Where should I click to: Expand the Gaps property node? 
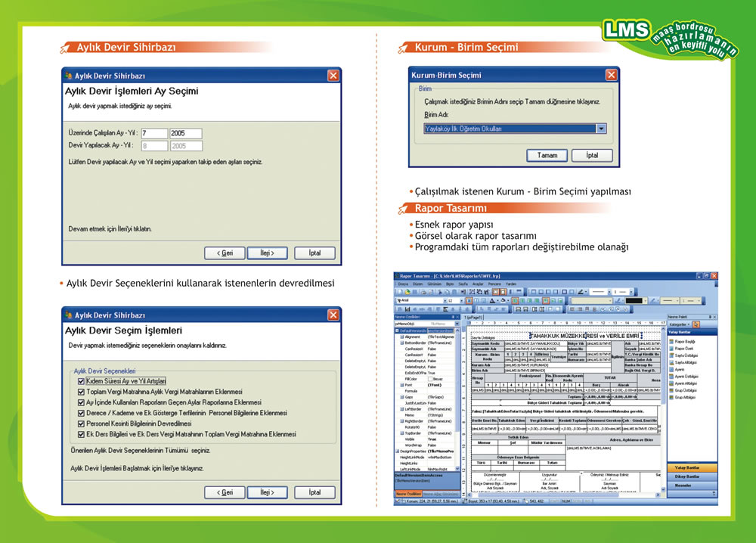(x=401, y=397)
